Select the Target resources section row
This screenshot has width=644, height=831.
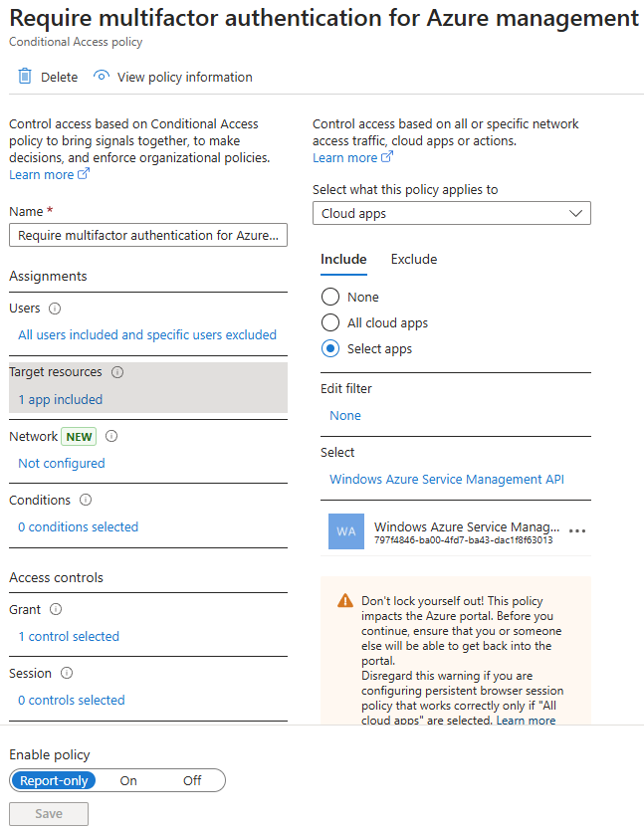tap(148, 387)
